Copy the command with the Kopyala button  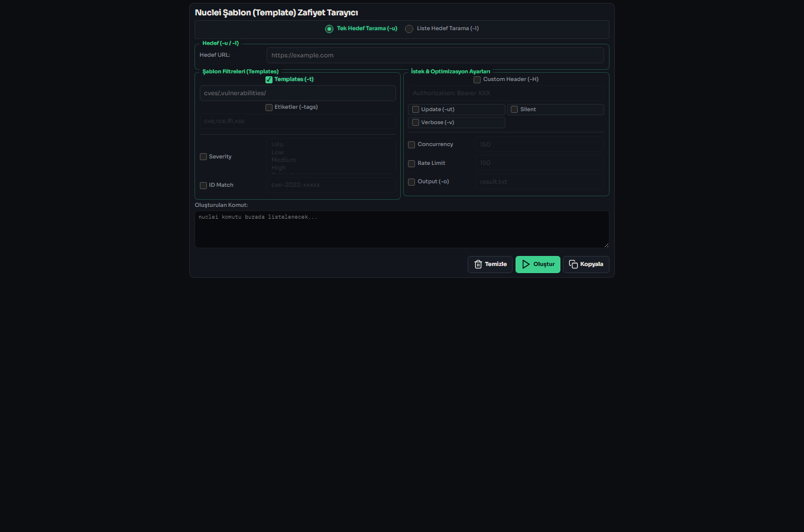coord(586,264)
